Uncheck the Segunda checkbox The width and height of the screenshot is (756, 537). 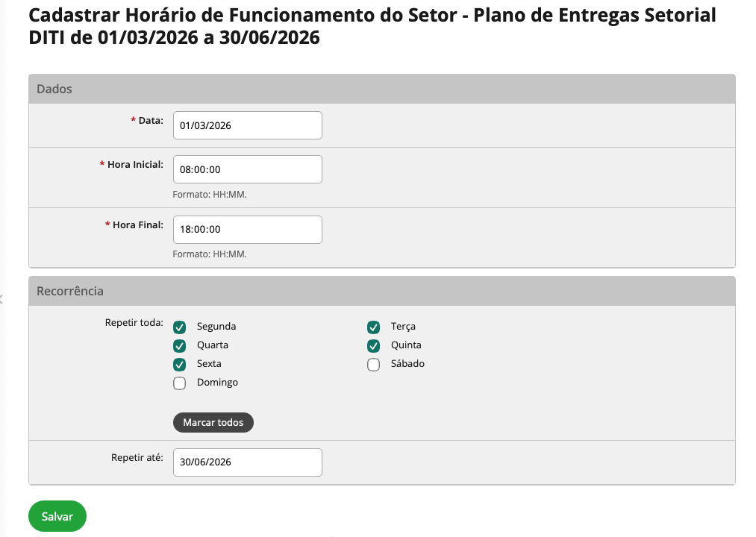179,327
